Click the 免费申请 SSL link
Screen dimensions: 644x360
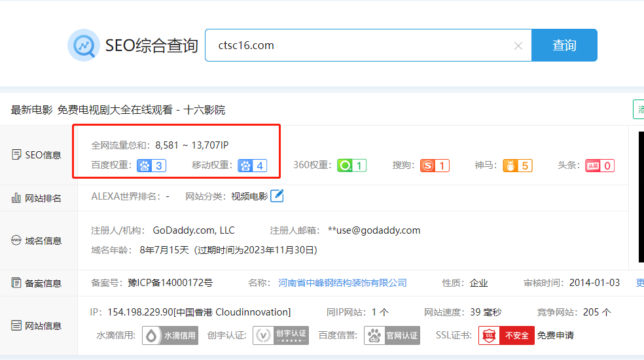pyautogui.click(x=556, y=336)
